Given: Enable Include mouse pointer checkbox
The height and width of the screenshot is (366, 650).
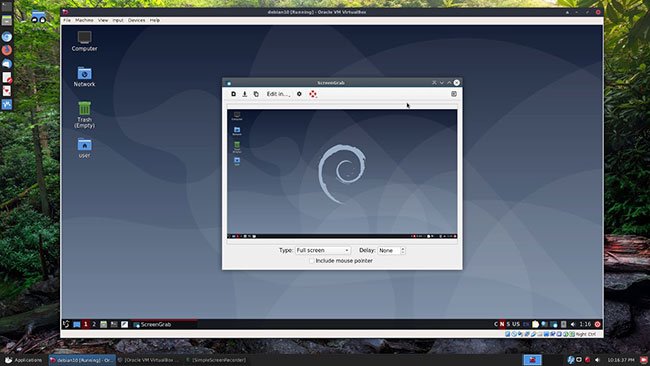Looking at the screenshot, I should [x=312, y=261].
